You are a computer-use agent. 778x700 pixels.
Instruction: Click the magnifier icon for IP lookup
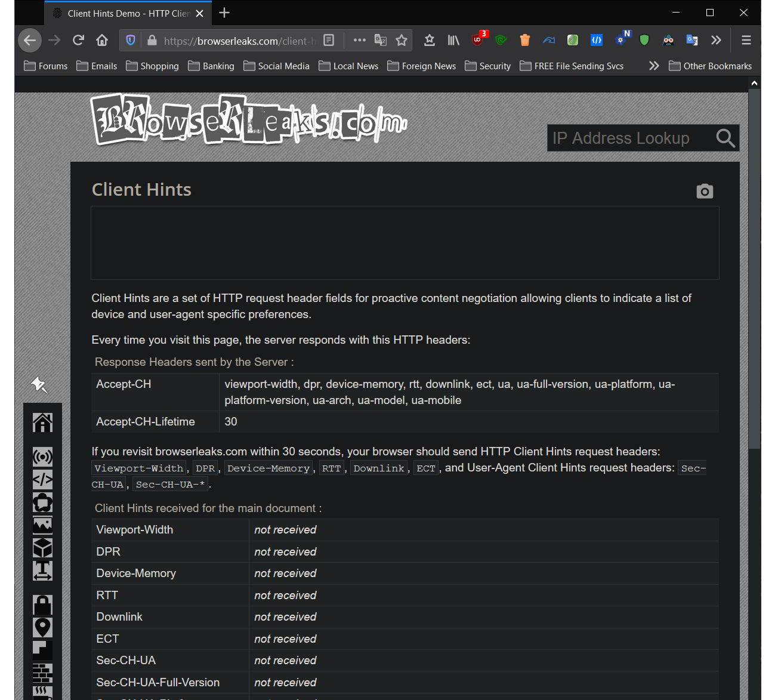click(725, 138)
